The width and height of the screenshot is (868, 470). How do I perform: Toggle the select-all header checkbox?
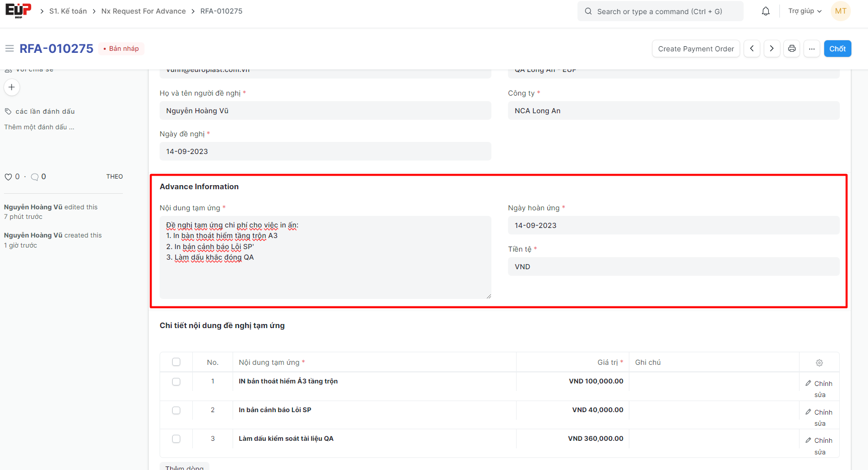tap(176, 362)
